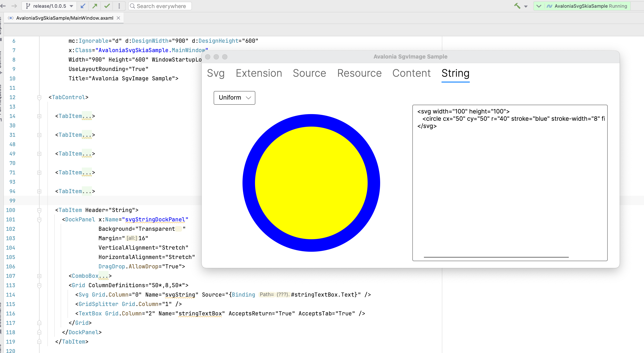
Task: Open the Uniform stretch combo box
Action: [x=234, y=97]
